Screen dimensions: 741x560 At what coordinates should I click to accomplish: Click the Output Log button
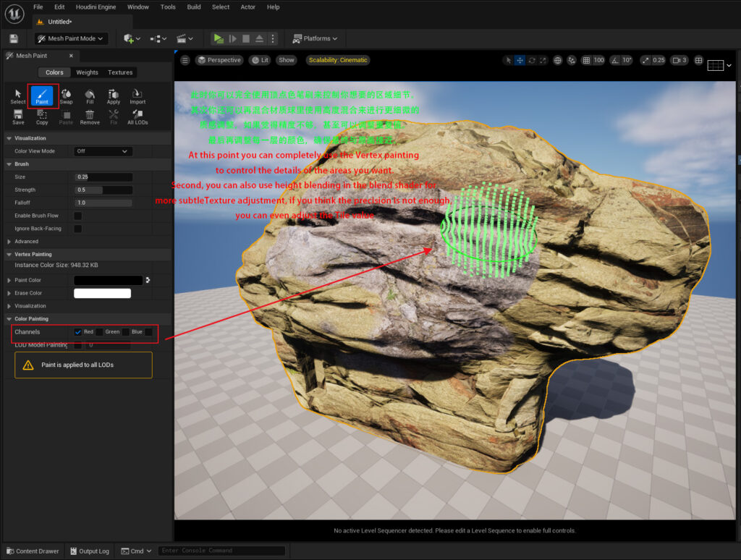88,551
